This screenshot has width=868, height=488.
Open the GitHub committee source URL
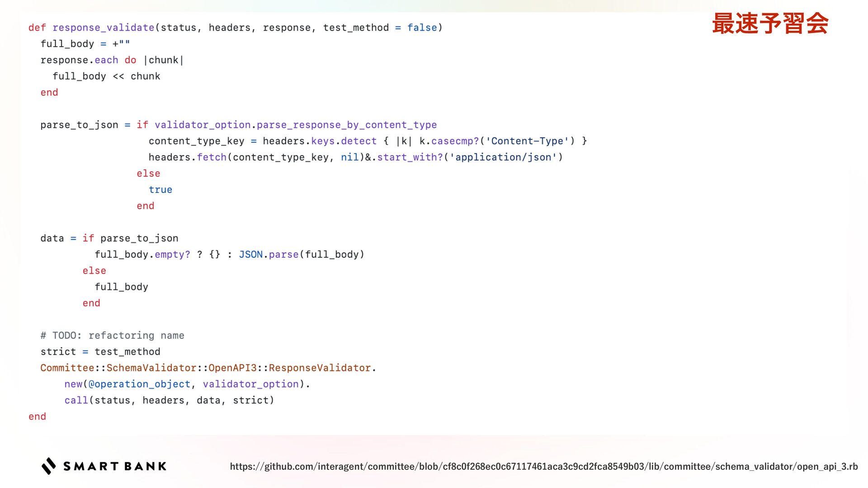(x=543, y=466)
